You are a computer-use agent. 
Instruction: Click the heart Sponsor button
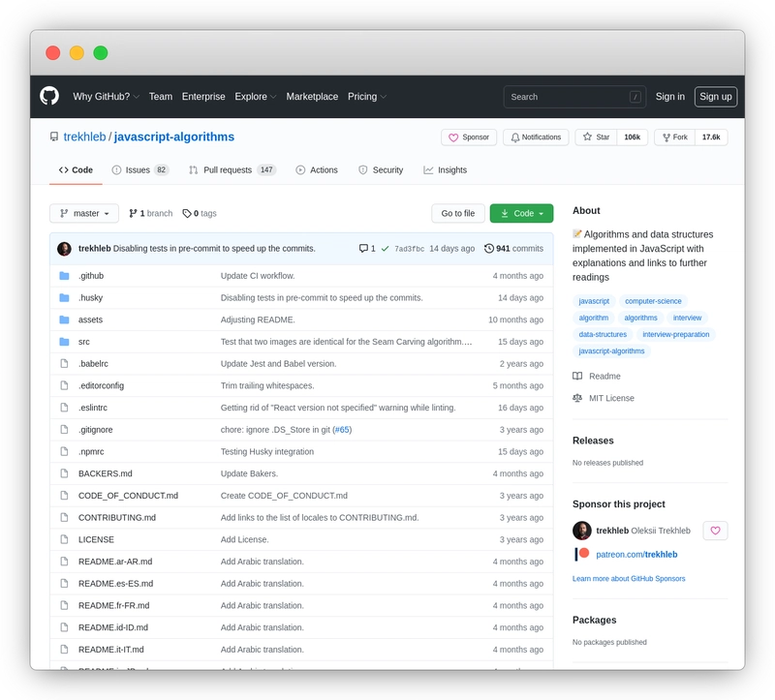(x=469, y=137)
